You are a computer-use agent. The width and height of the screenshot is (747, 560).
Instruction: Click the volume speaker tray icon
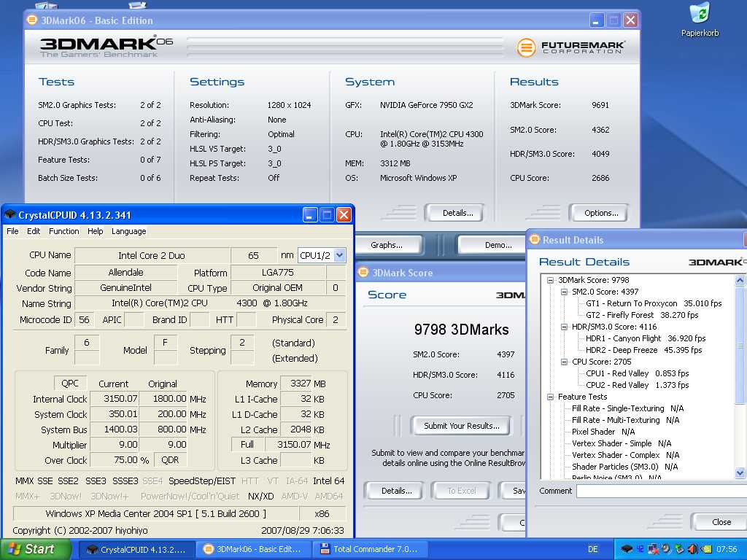(x=693, y=549)
